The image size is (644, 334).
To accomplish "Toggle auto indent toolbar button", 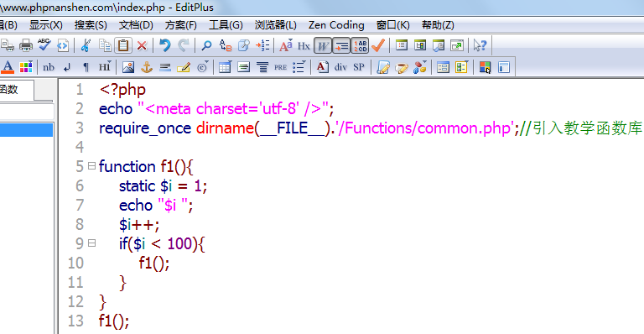I will click(341, 45).
